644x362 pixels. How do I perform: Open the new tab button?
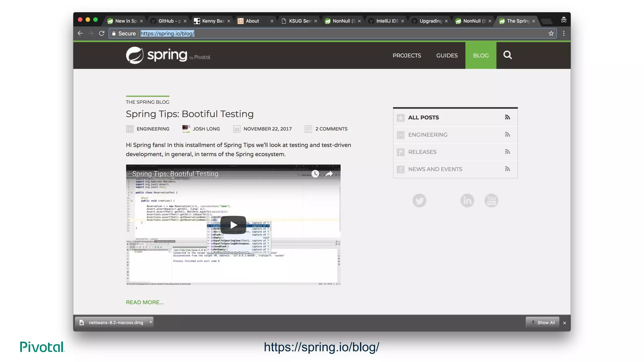[547, 21]
